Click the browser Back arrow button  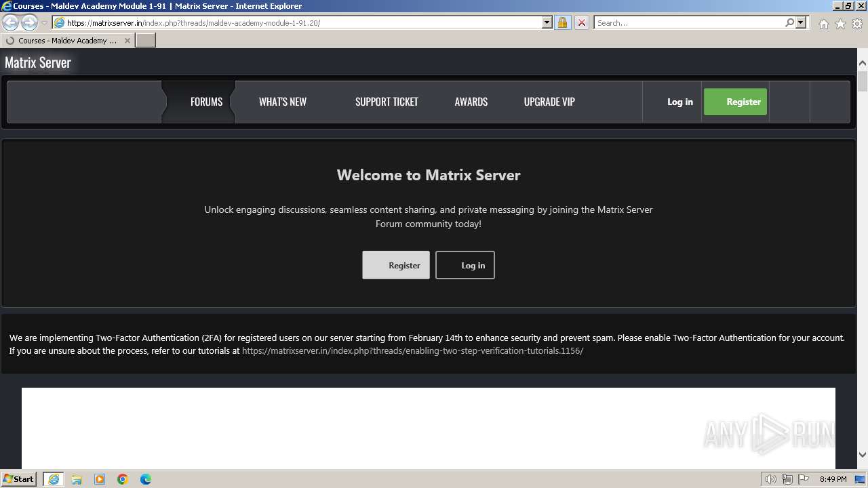click(11, 22)
